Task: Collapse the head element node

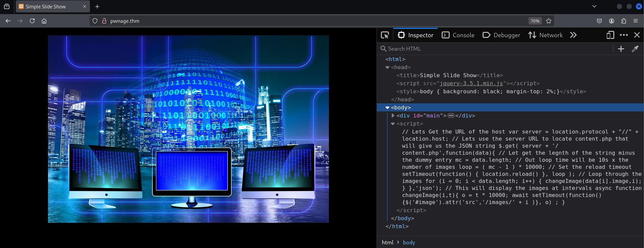Action: pos(387,67)
